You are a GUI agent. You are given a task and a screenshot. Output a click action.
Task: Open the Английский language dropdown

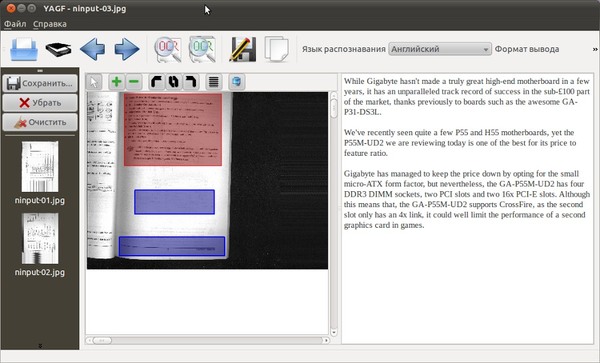click(x=440, y=49)
